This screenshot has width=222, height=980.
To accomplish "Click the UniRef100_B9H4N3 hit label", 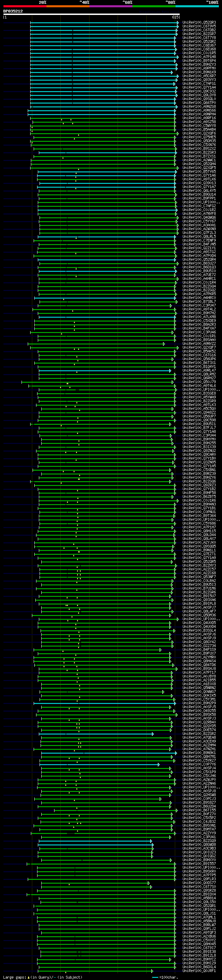I will pyautogui.click(x=199, y=504).
